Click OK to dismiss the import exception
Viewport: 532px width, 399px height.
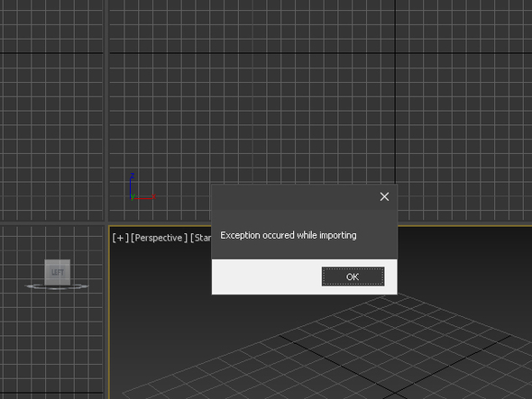[x=353, y=277]
